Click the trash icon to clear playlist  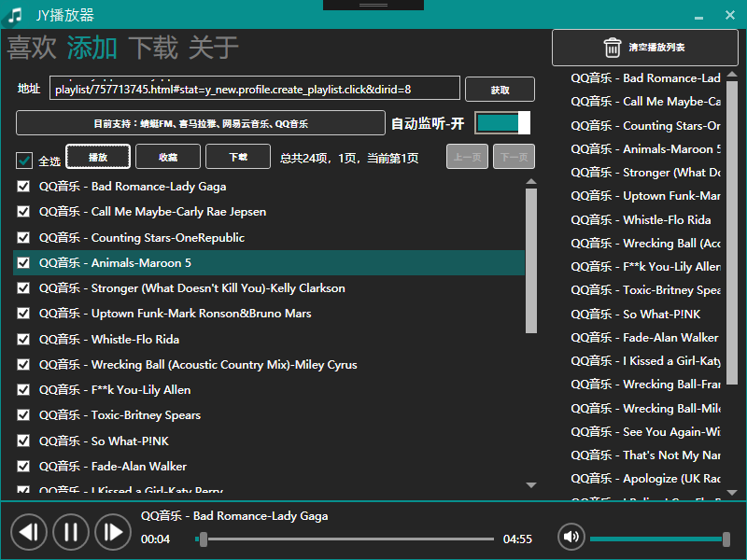613,48
